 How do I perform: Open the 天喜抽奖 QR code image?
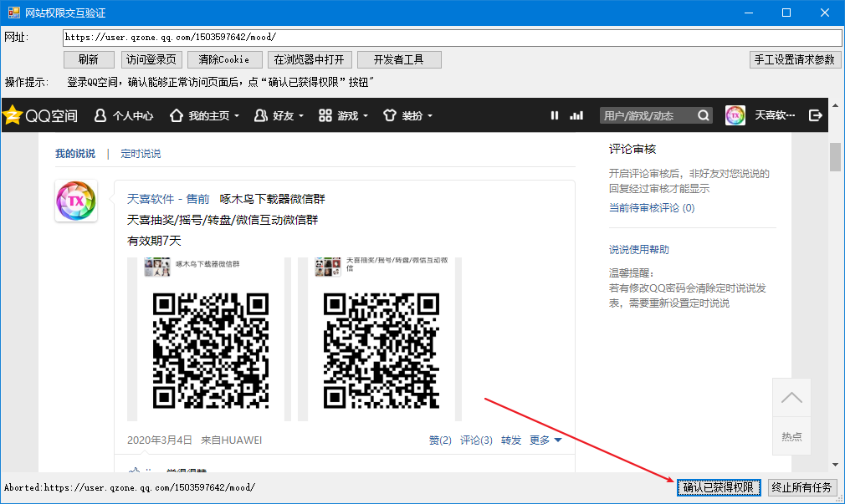[380, 339]
